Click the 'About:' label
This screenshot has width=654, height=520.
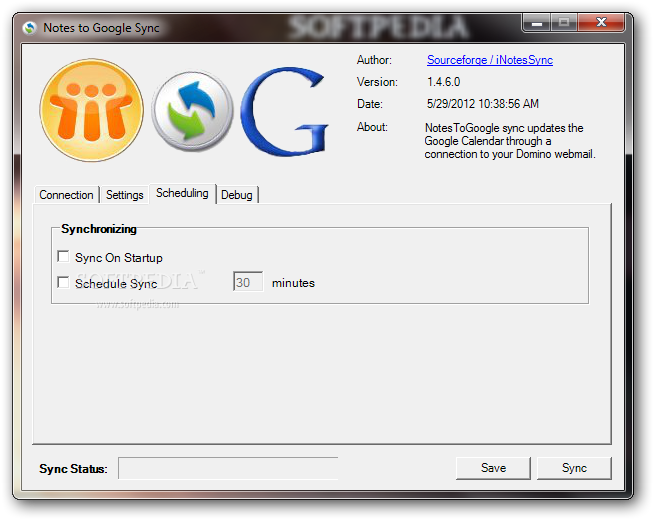[x=372, y=126]
